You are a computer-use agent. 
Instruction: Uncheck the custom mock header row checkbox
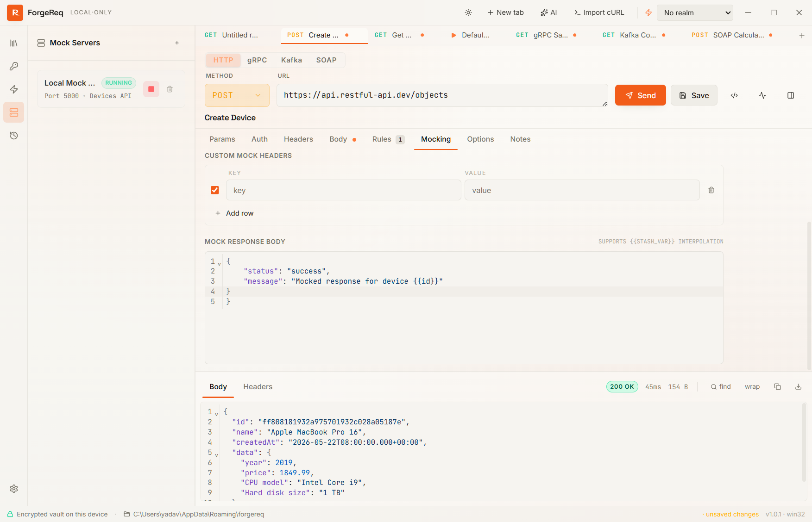pos(215,190)
